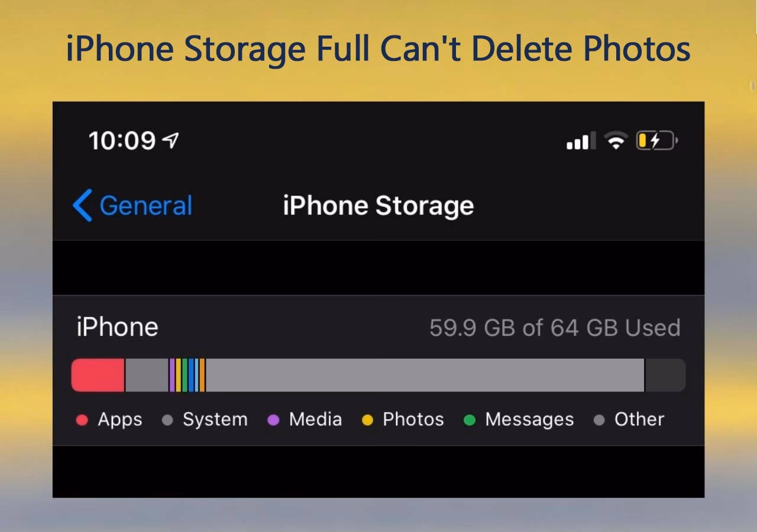Select the purple Media legend dot
The width and height of the screenshot is (757, 532).
click(273, 420)
